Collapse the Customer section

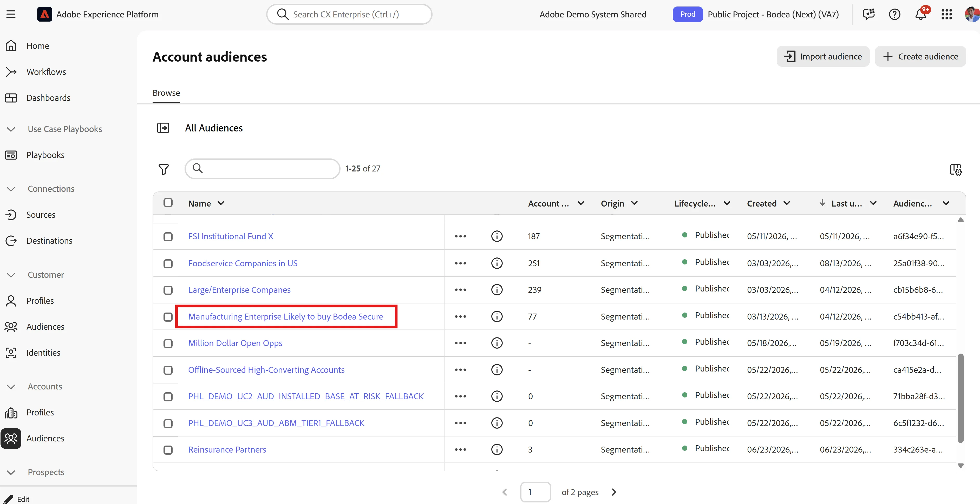[x=11, y=275]
